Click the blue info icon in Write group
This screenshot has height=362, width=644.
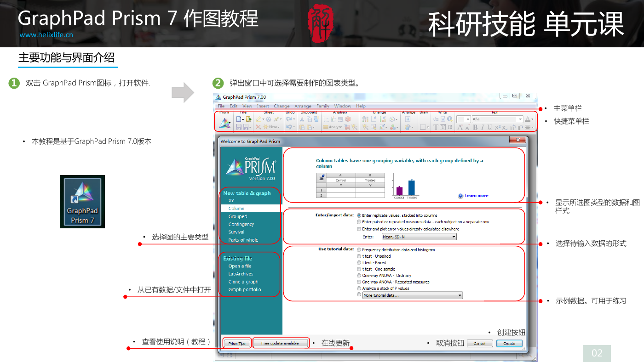pyautogui.click(x=450, y=119)
